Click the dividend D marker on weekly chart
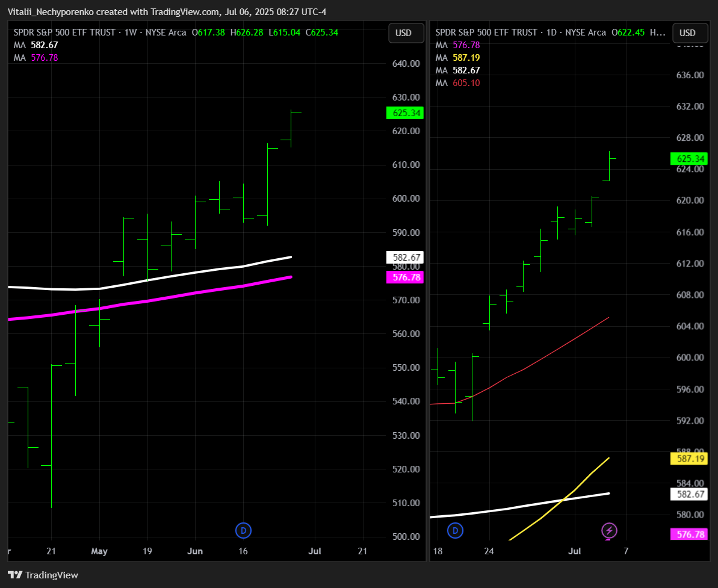The image size is (718, 588). pos(243,531)
